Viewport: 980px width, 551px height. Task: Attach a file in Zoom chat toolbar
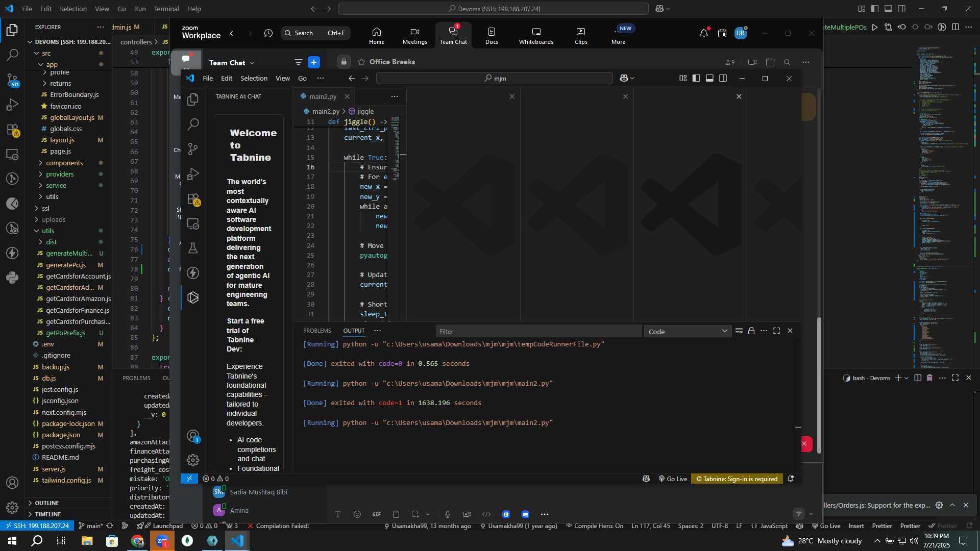point(396,514)
